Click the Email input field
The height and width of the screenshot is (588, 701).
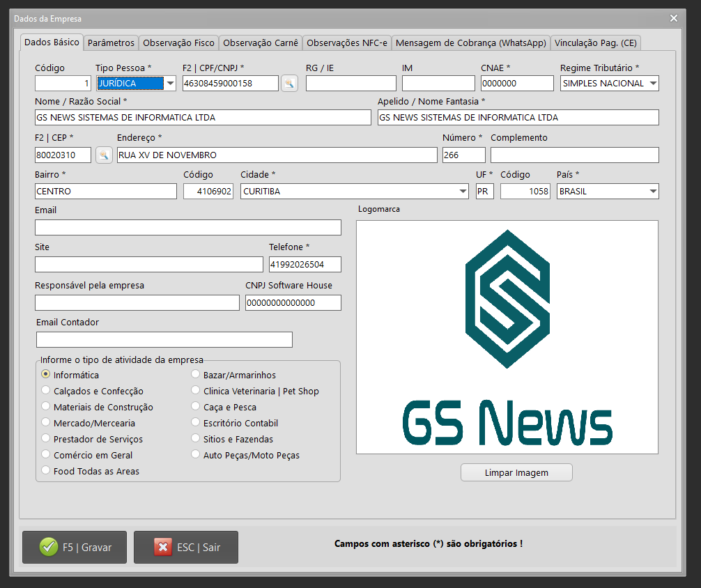tap(187, 228)
